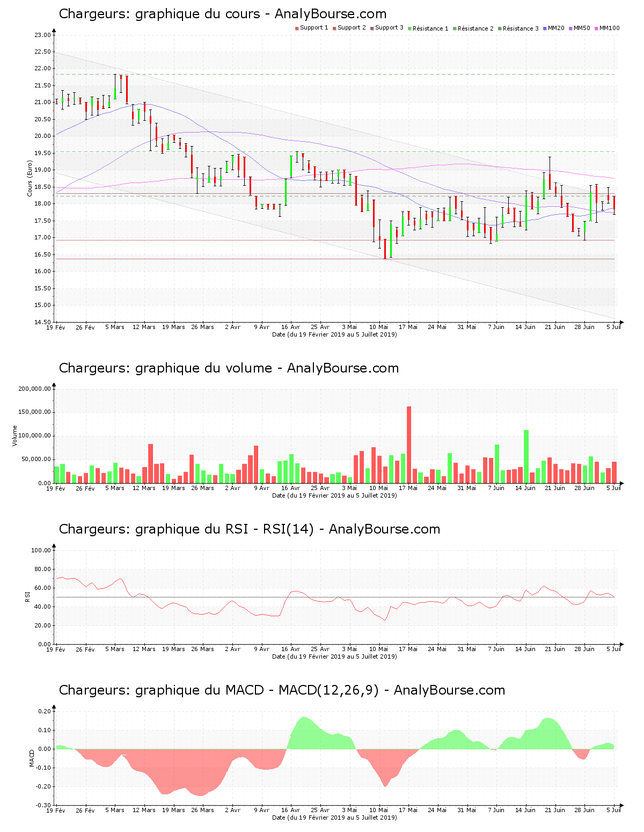The image size is (644, 832).
Task: Click '5 Juil' date under price chart
Action: 613,327
